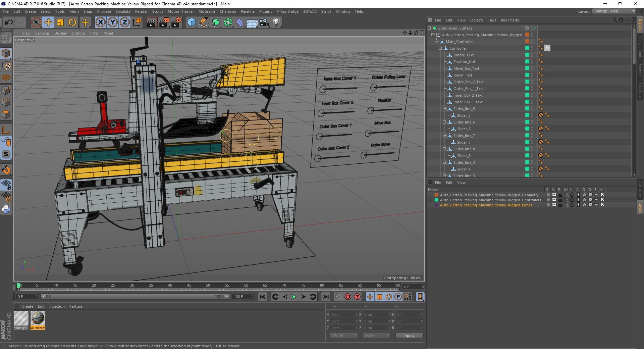Click Render View clapperboard icon
This screenshot has width=644, height=349.
click(152, 22)
